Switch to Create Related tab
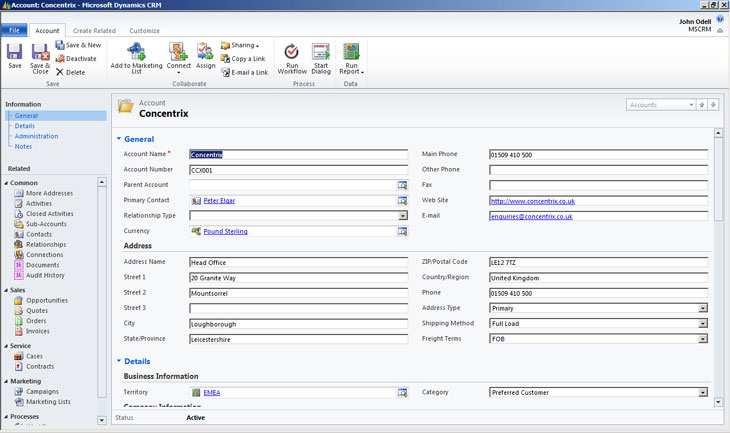 point(94,30)
